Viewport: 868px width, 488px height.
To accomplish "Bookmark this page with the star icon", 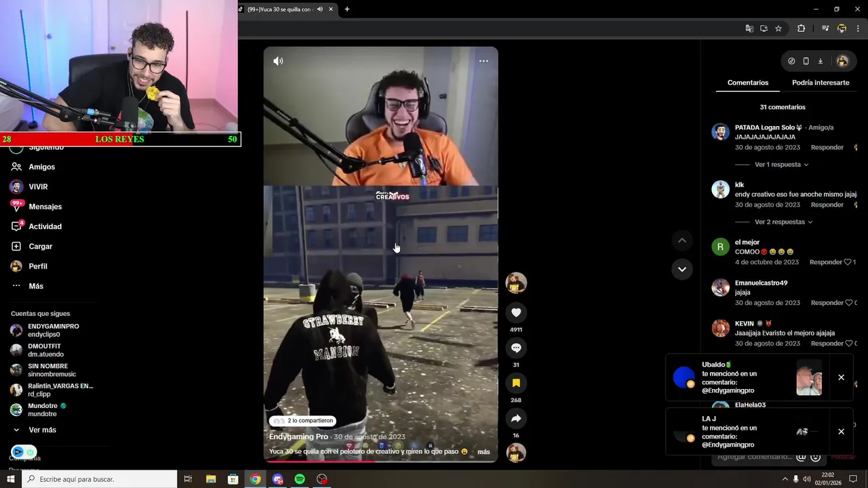I will pos(778,28).
